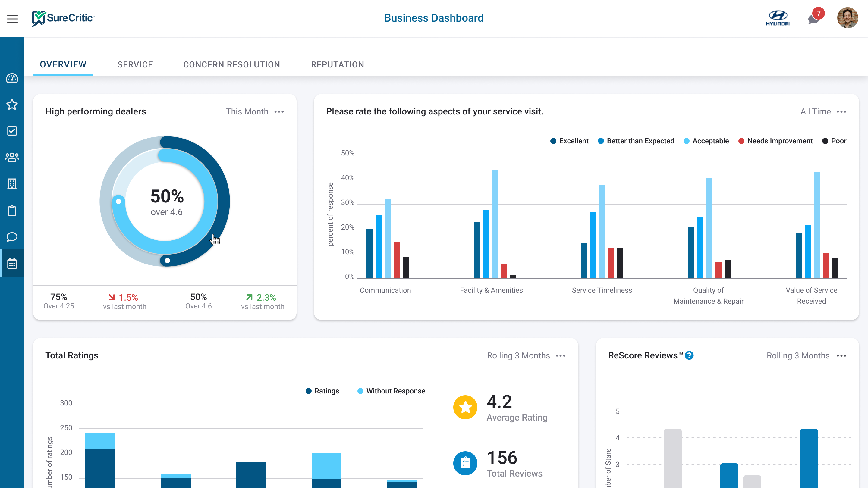Open the chat messages icon in sidebar
The width and height of the screenshot is (868, 488).
point(12,237)
